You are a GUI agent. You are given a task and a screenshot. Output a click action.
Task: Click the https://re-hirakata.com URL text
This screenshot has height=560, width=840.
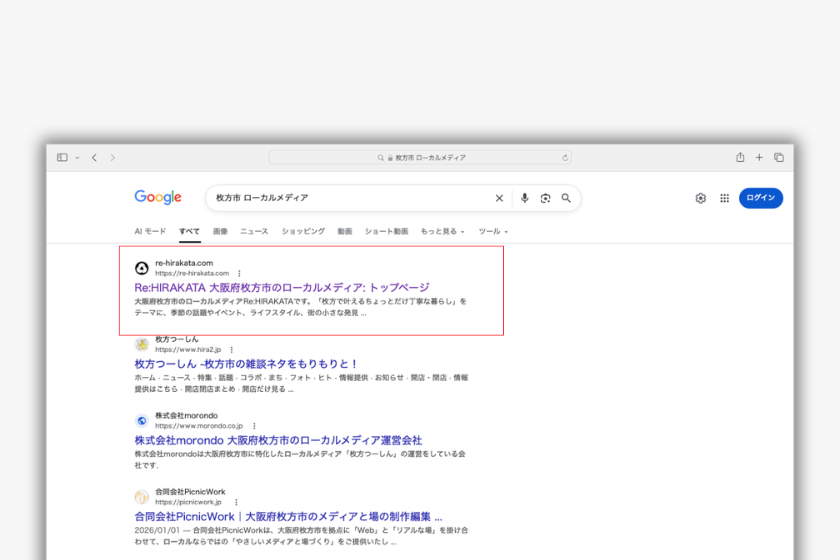192,273
